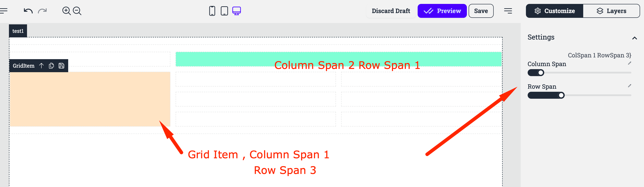Select parent using GridItem up arrow
Viewport: 644px width, 187px height.
pyautogui.click(x=41, y=66)
